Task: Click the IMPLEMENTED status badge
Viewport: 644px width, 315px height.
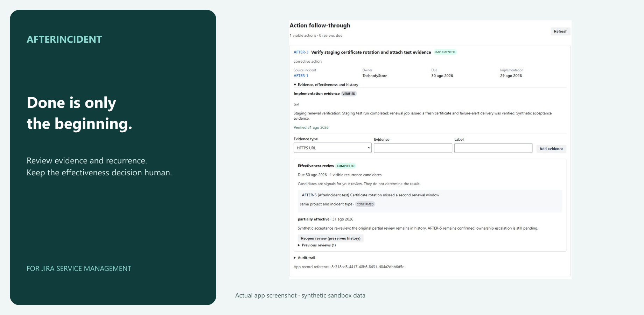Action: tap(445, 52)
